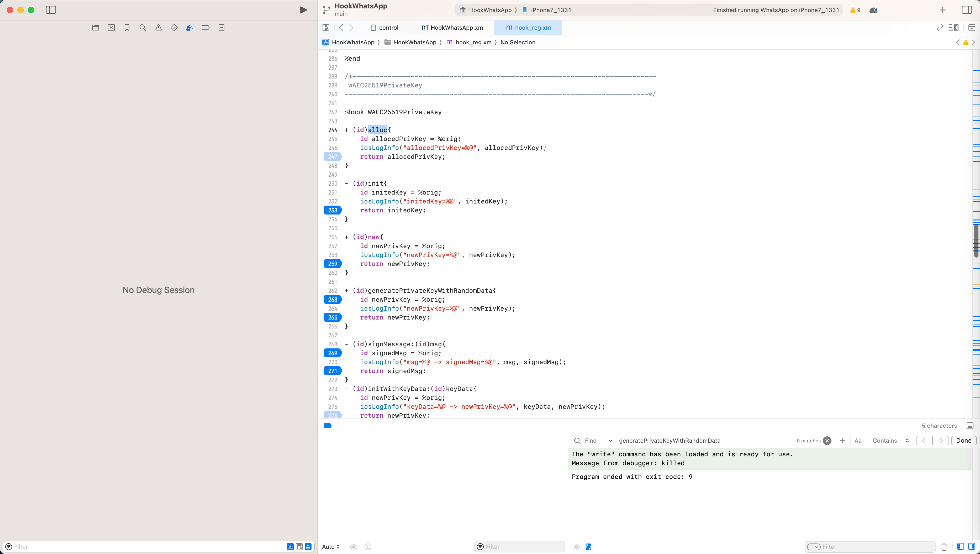Screen dimensions: 980x554
Task: Run the project with the play button
Action: tap(303, 10)
